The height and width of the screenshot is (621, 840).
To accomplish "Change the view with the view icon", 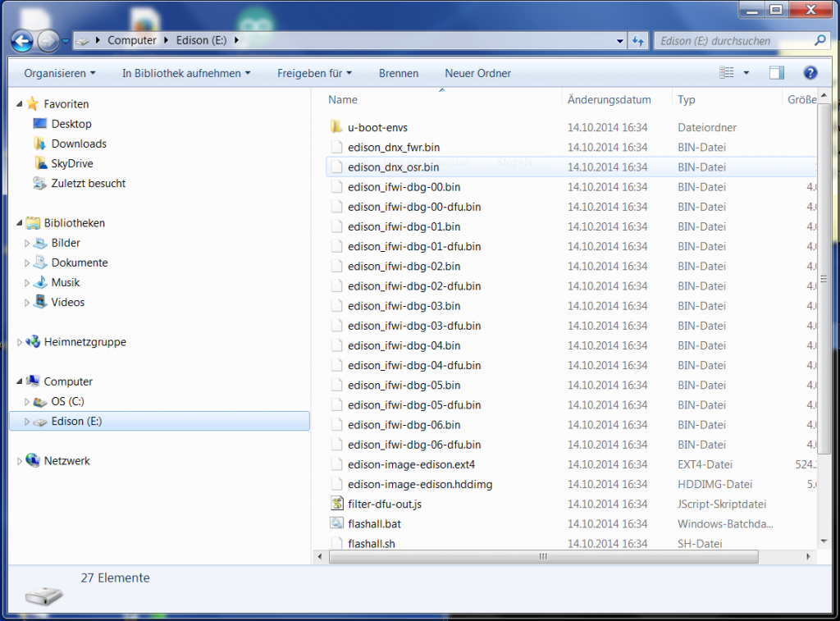I will pyautogui.click(x=727, y=73).
